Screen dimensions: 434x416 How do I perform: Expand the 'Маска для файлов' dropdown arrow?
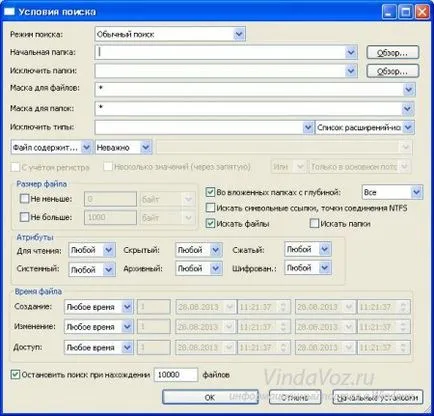[x=409, y=90]
